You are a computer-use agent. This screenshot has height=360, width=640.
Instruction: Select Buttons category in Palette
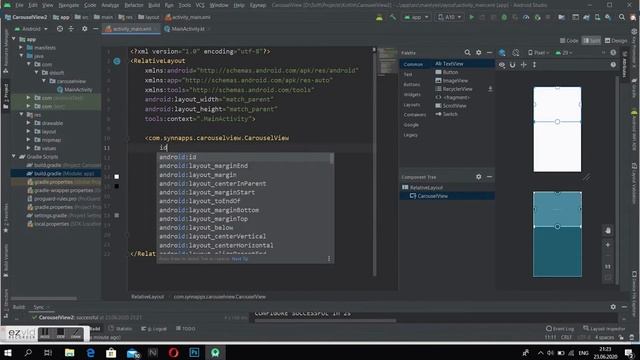pyautogui.click(x=411, y=84)
